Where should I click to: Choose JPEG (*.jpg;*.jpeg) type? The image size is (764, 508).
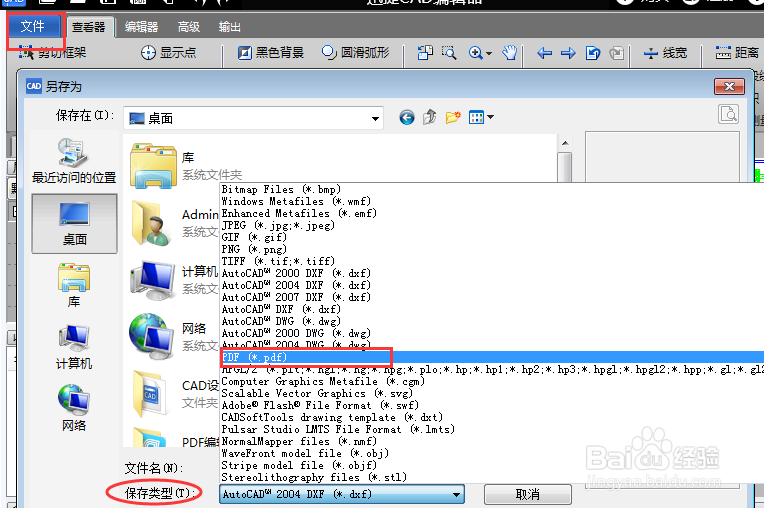pos(278,225)
